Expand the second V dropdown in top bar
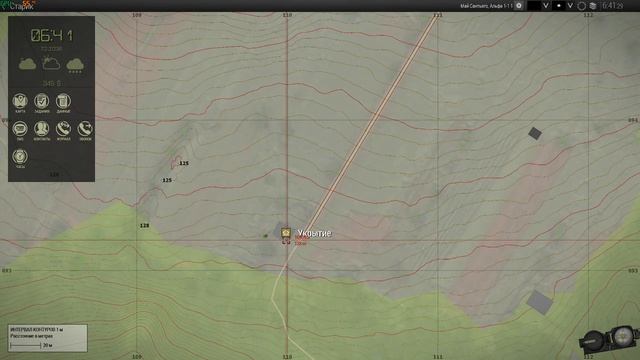This screenshot has width=640, height=360. pos(570,6)
